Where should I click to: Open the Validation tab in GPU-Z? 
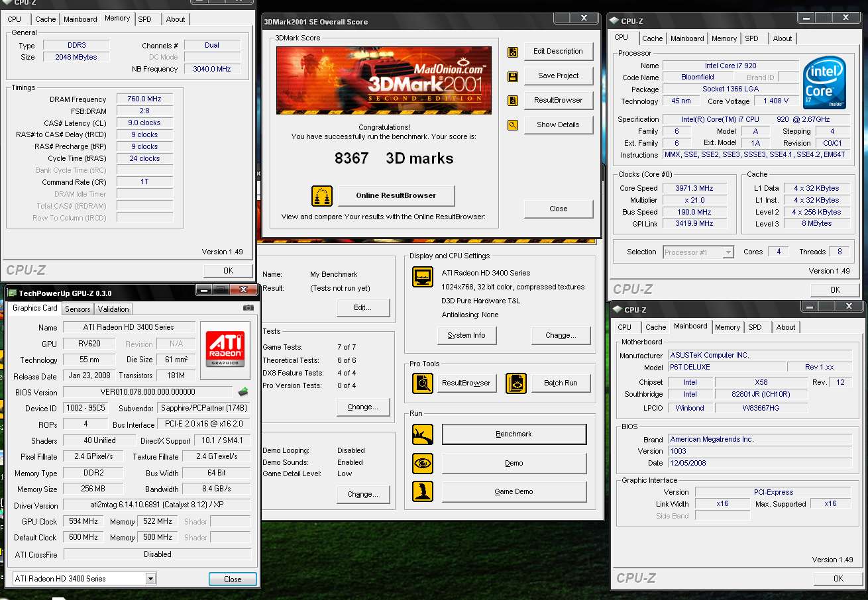(113, 309)
